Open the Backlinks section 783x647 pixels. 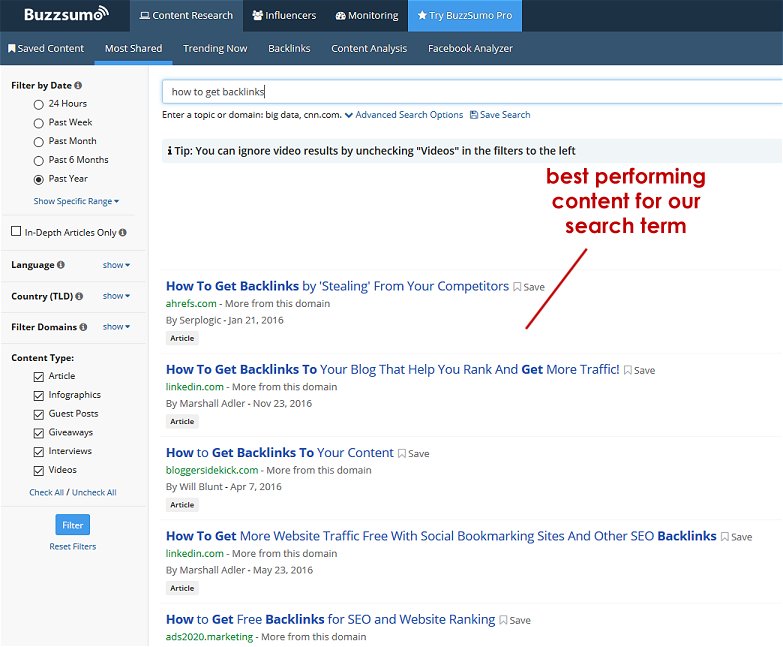click(x=289, y=48)
